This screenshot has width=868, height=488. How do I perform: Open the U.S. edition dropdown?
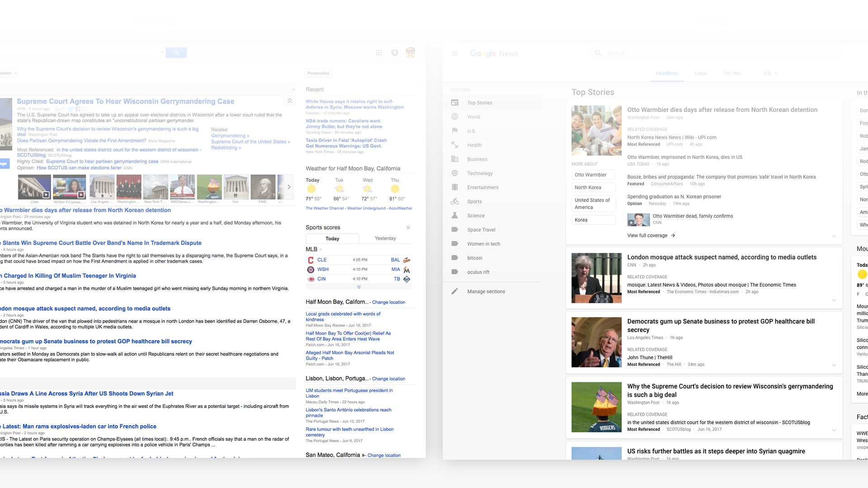point(771,73)
